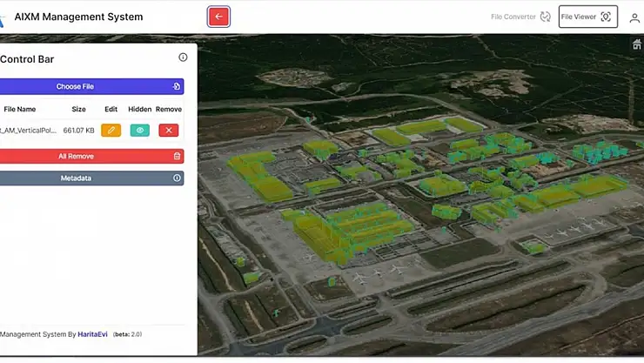Image resolution: width=644 pixels, height=363 pixels.
Task: Click the red back arrow button
Action: pos(218,17)
